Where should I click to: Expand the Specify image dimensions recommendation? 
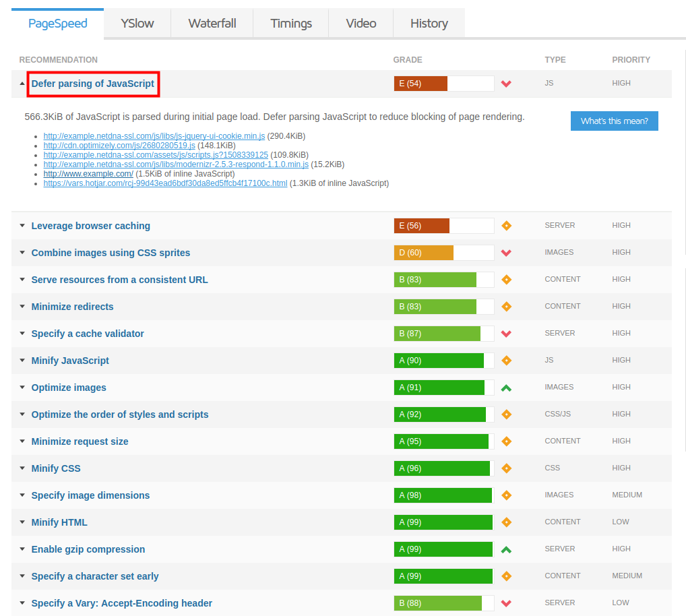pos(90,495)
